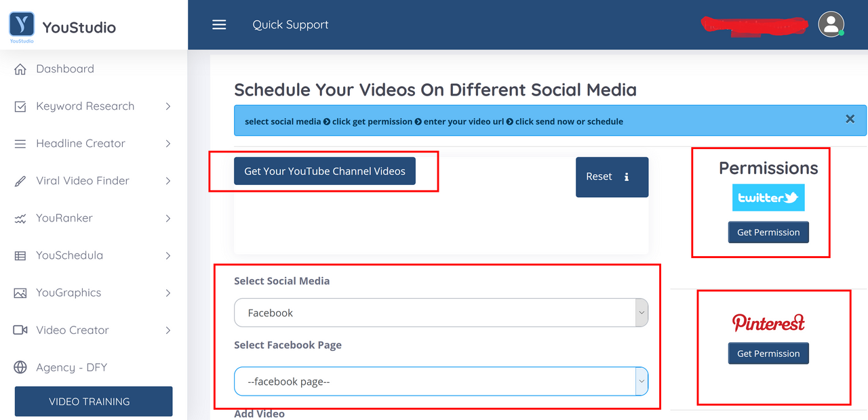This screenshot has height=420, width=868.
Task: Click the Reset button
Action: point(612,177)
